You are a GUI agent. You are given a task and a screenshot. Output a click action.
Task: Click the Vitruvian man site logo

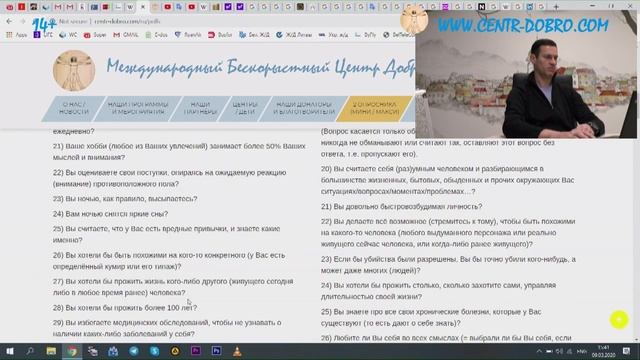tap(74, 71)
